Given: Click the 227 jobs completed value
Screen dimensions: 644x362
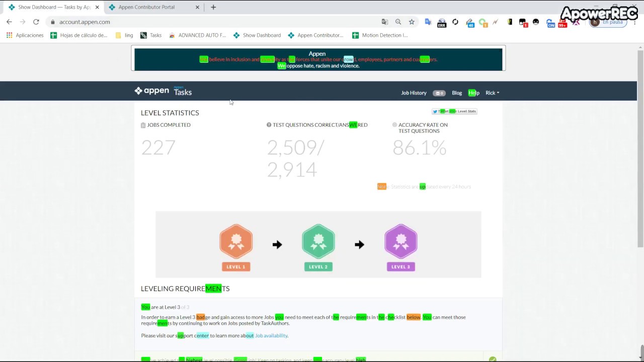Looking at the screenshot, I should [x=158, y=147].
